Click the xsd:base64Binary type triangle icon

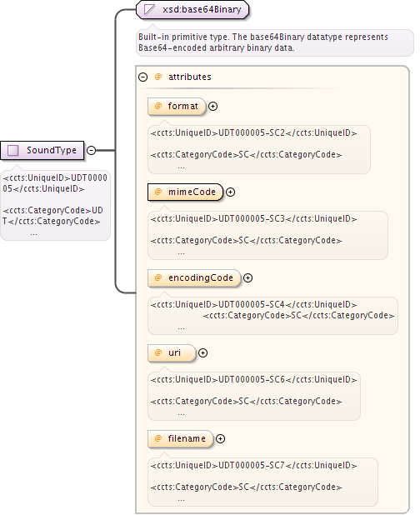pos(149,9)
